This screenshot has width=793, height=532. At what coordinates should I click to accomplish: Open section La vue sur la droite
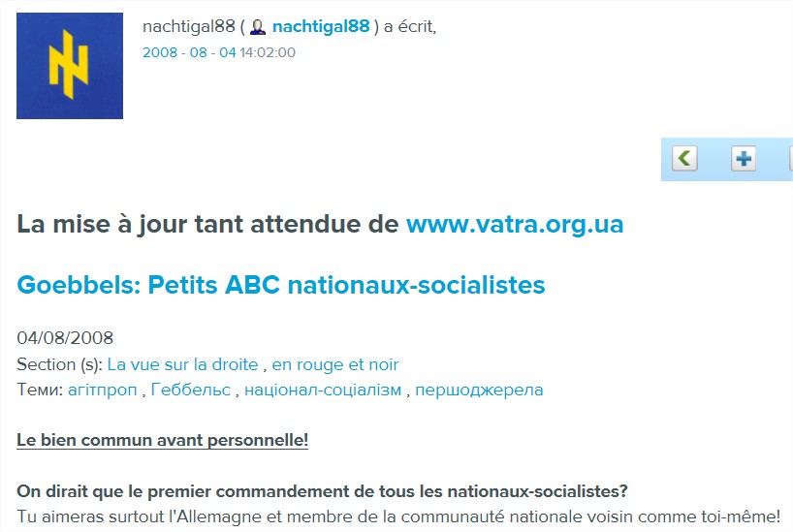[182, 364]
